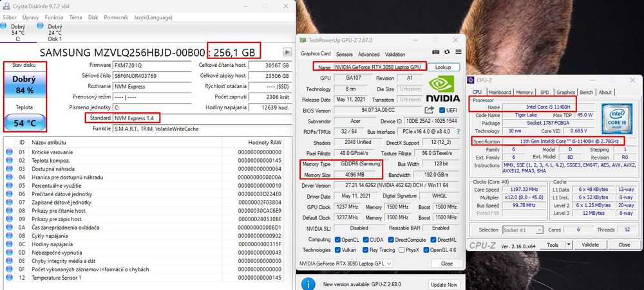Toggle the DirectCompute checkbox
Image resolution: width=644 pixels, height=290 pixels.
click(x=391, y=240)
